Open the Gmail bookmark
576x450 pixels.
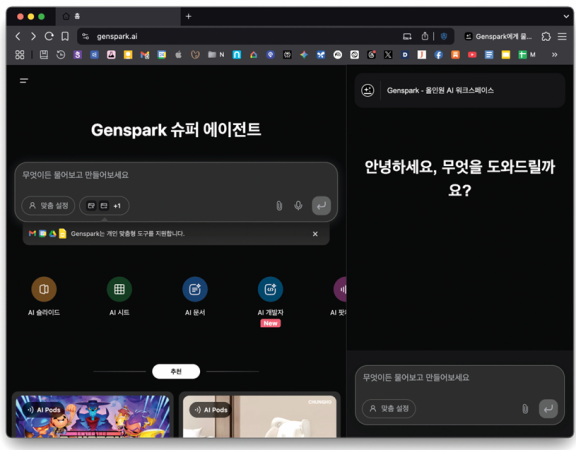pyautogui.click(x=145, y=55)
